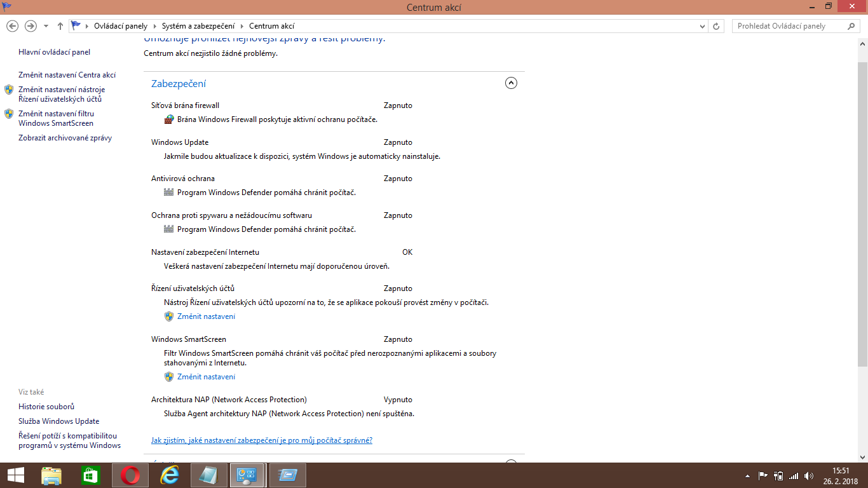Show hidden tray icons with the up arrow
The height and width of the screenshot is (488, 868).
[x=748, y=475]
